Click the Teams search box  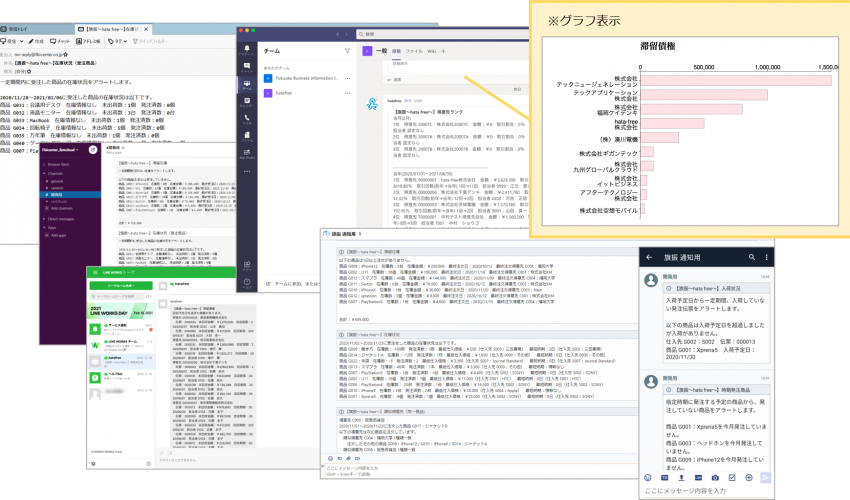pyautogui.click(x=442, y=34)
